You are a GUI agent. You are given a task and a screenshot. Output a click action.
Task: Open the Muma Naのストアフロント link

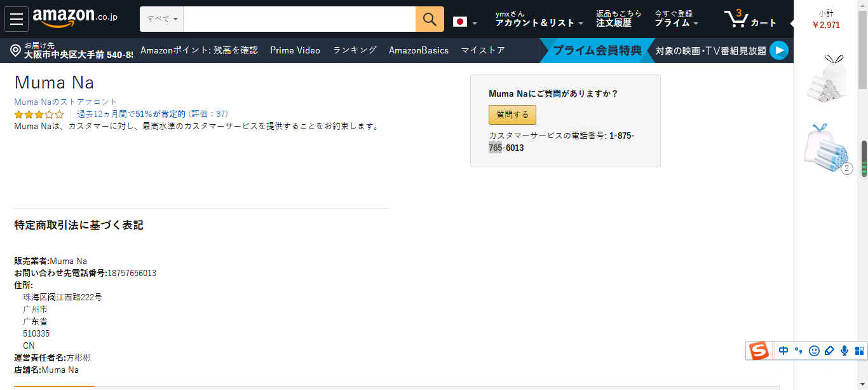(x=65, y=102)
